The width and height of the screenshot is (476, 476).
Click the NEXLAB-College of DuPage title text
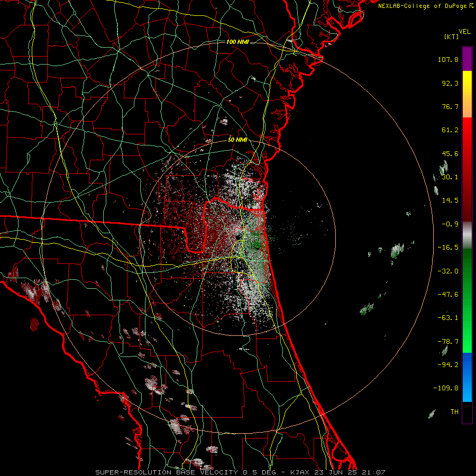click(x=422, y=6)
